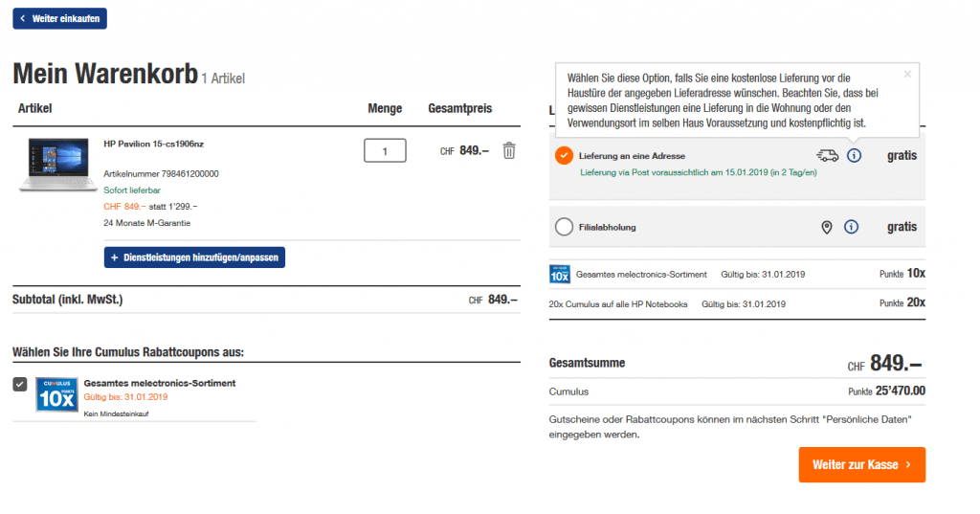The height and width of the screenshot is (514, 980).
Task: Click the location pin icon for Filialabholung
Action: coord(827,227)
